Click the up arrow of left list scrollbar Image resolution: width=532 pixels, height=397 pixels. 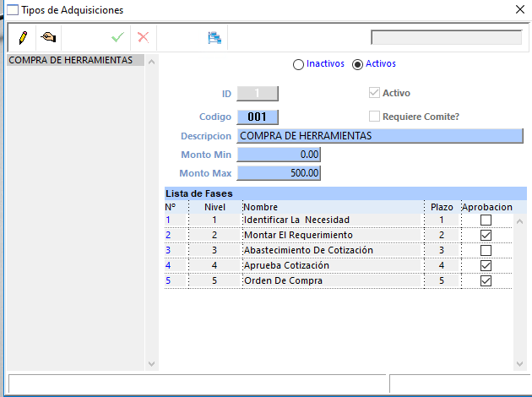click(152, 62)
